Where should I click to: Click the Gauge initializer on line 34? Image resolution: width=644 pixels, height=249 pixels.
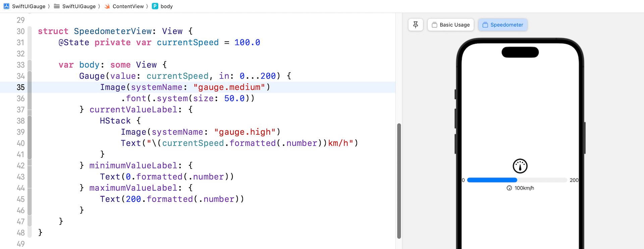(92, 76)
